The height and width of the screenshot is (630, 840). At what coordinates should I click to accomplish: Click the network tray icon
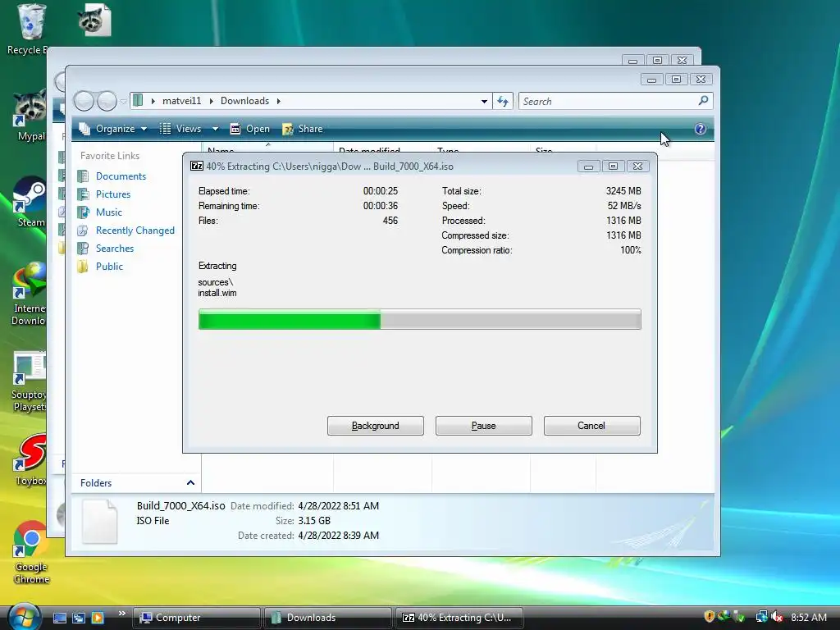click(x=760, y=617)
